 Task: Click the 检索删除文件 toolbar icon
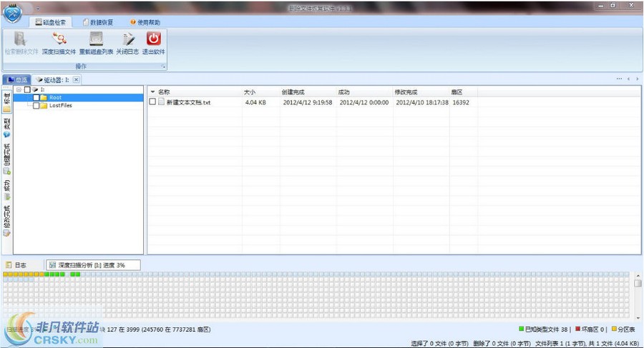pyautogui.click(x=21, y=43)
